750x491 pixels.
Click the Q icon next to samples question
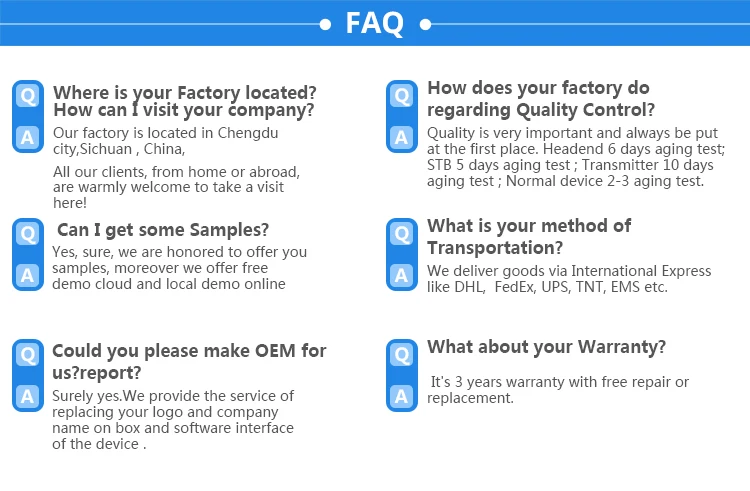(27, 235)
